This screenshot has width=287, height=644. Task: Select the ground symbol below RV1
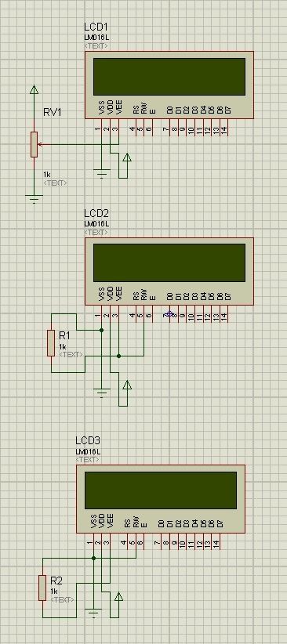coord(35,199)
